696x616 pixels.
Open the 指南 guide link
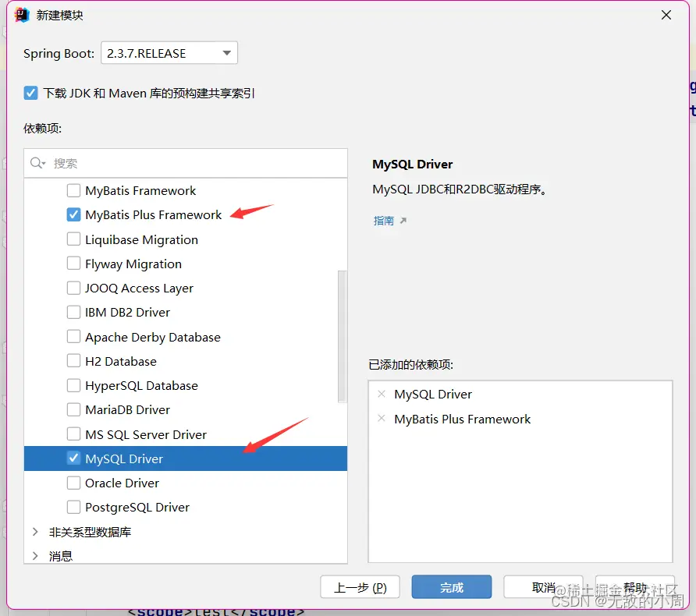click(x=384, y=221)
